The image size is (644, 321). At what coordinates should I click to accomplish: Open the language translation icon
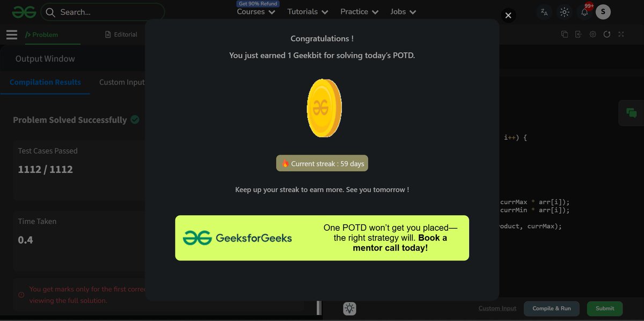544,12
